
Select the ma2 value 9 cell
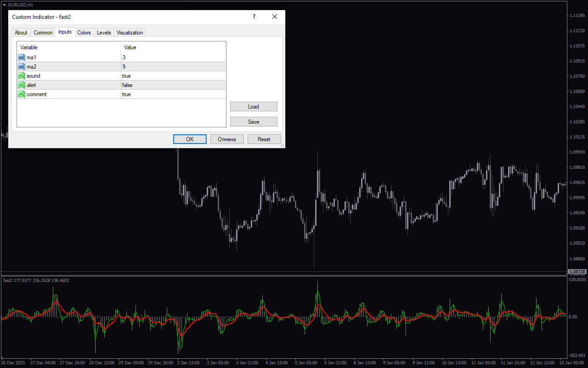click(174, 67)
